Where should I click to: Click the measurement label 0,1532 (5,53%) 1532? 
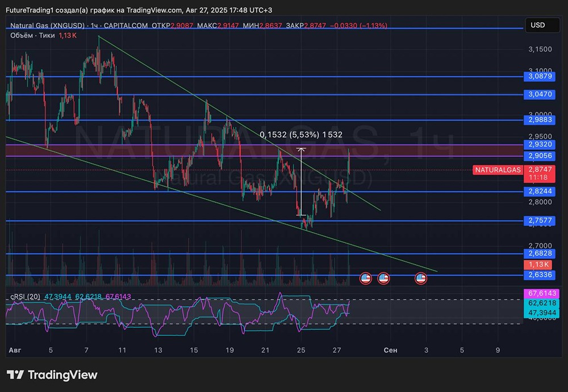tap(301, 134)
